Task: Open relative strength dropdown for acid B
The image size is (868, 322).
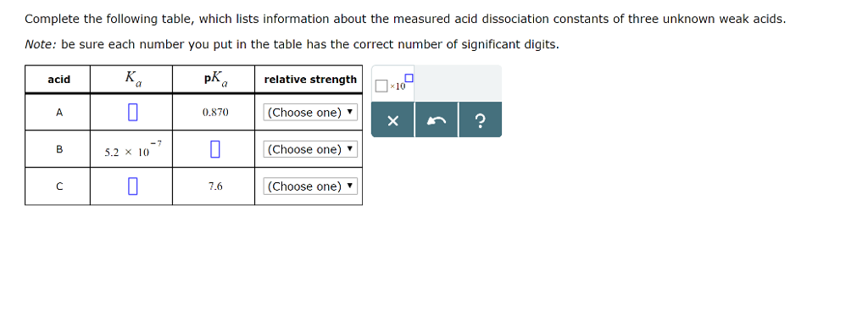Action: 310,149
